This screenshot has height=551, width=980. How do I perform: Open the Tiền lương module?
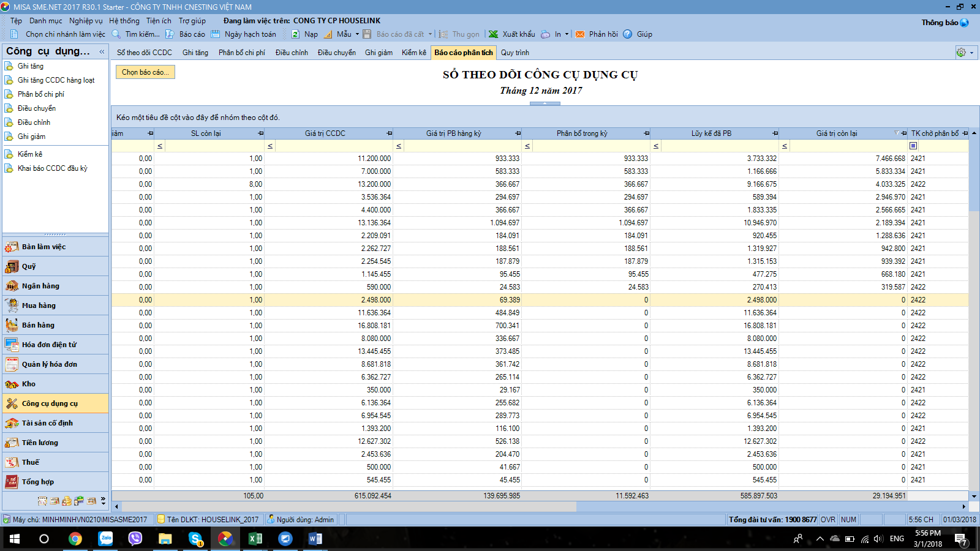56,443
